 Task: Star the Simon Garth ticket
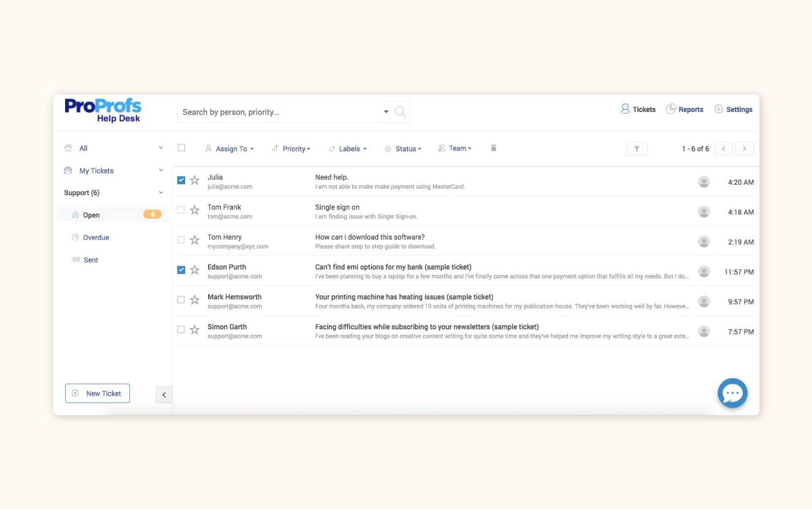(x=194, y=330)
